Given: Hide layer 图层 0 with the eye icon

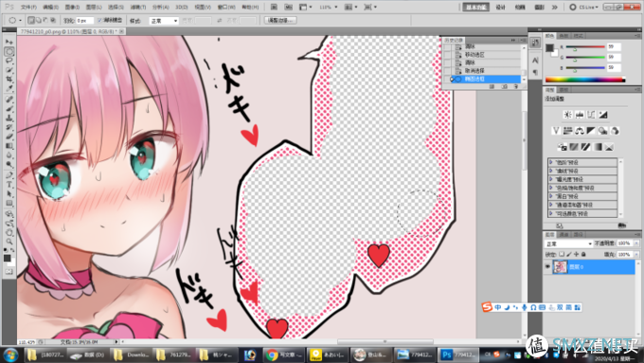Looking at the screenshot, I should pos(547,267).
